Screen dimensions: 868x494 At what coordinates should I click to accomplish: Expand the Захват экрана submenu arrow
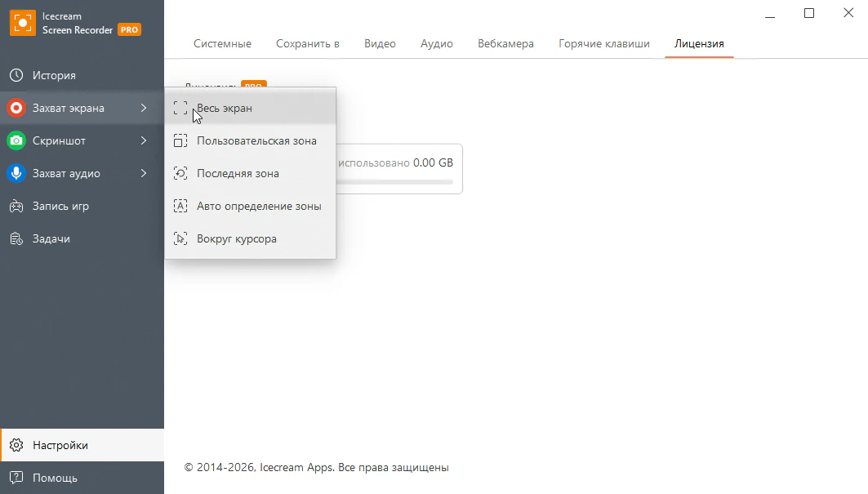coord(144,108)
